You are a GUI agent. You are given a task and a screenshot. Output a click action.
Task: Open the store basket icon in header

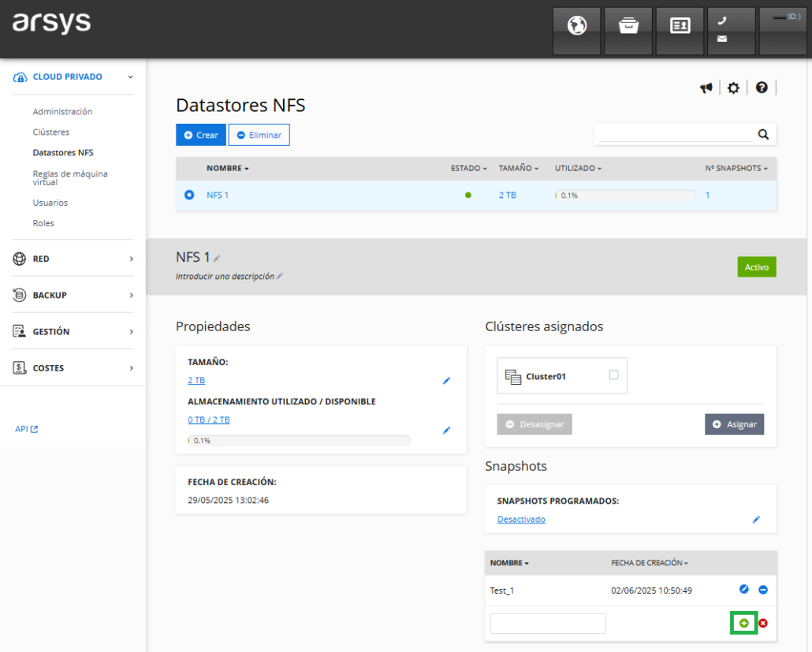tap(628, 31)
